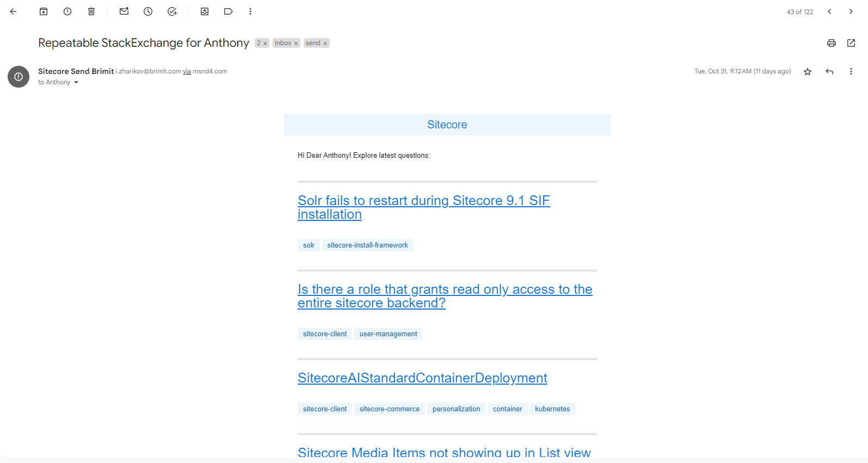Open the Inbox label
Screen dimensions: 868x463
point(283,43)
